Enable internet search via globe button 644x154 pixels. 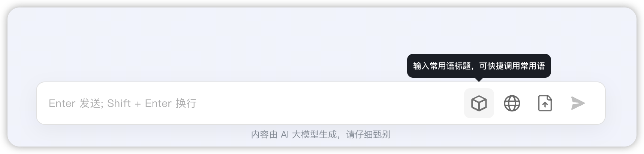pos(512,103)
